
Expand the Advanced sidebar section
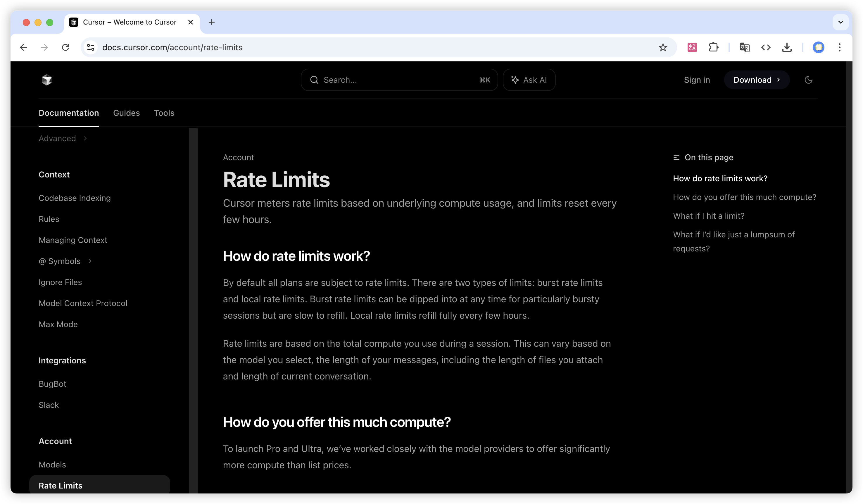click(63, 138)
